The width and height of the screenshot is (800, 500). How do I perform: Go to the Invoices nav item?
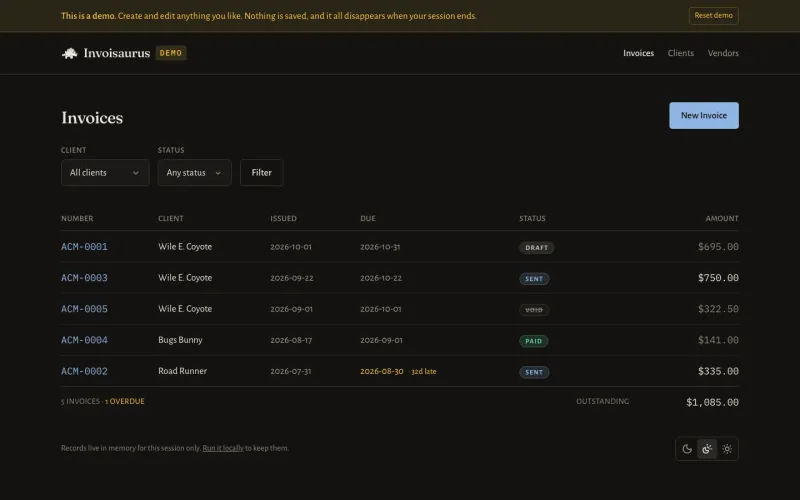click(x=638, y=53)
